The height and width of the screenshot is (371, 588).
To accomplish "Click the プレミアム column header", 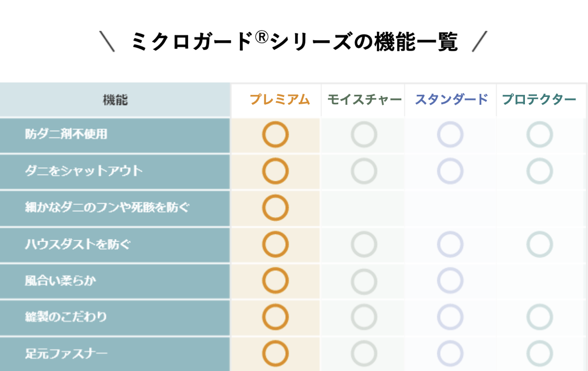I will (279, 100).
